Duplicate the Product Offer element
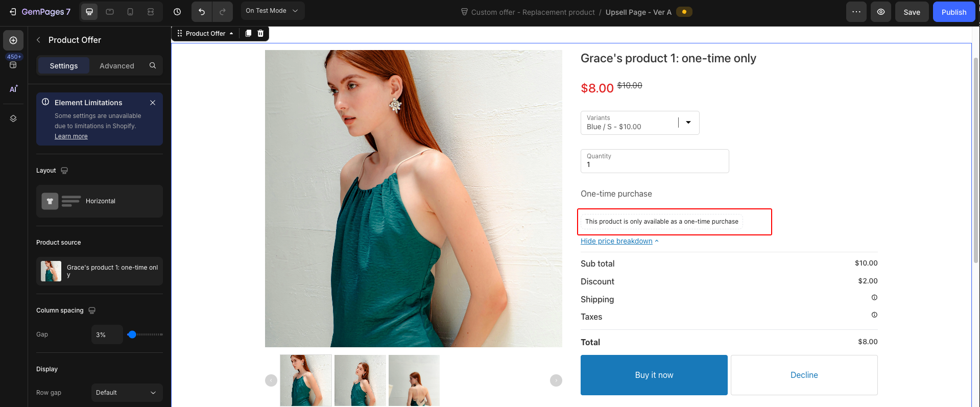 tap(248, 33)
